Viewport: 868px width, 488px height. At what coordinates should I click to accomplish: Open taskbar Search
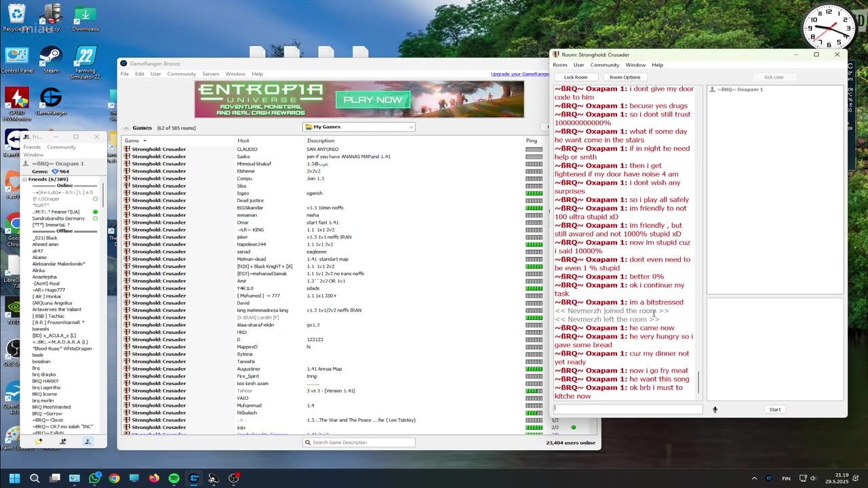(x=35, y=478)
